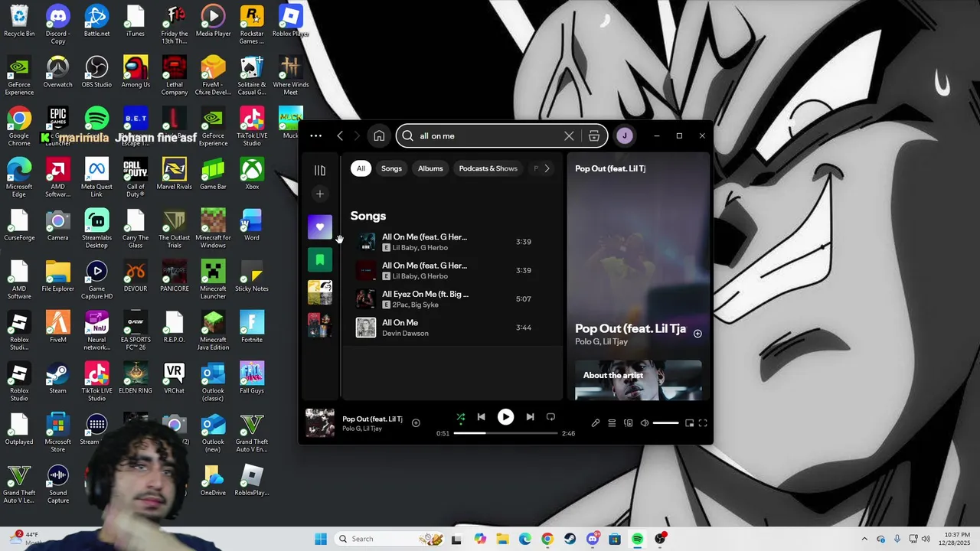Screen dimensions: 980x551
Task: Open the Lil Baby, G Herbo artists on first song
Action: [420, 248]
